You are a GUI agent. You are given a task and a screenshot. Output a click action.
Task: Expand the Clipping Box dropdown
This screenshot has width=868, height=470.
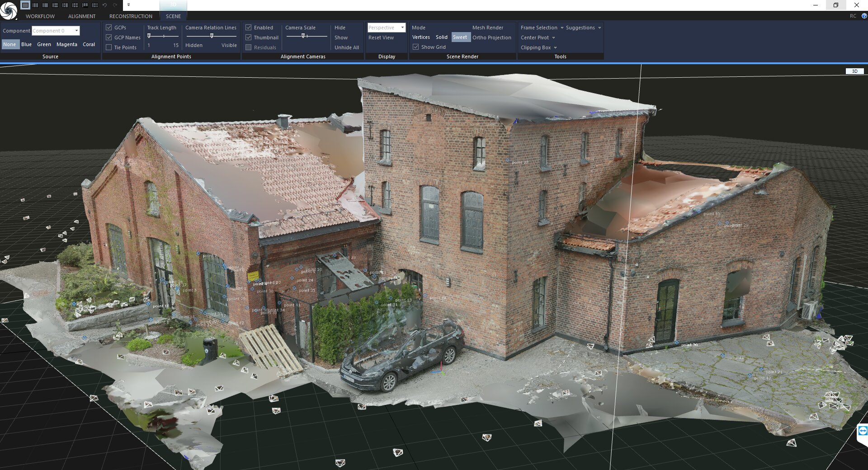(x=538, y=47)
